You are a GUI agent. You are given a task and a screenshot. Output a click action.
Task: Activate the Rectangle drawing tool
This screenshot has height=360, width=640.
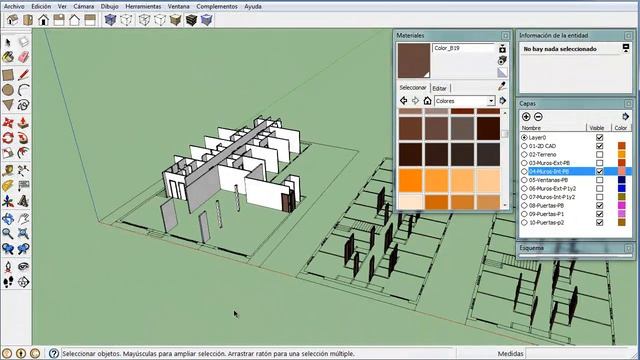point(8,75)
